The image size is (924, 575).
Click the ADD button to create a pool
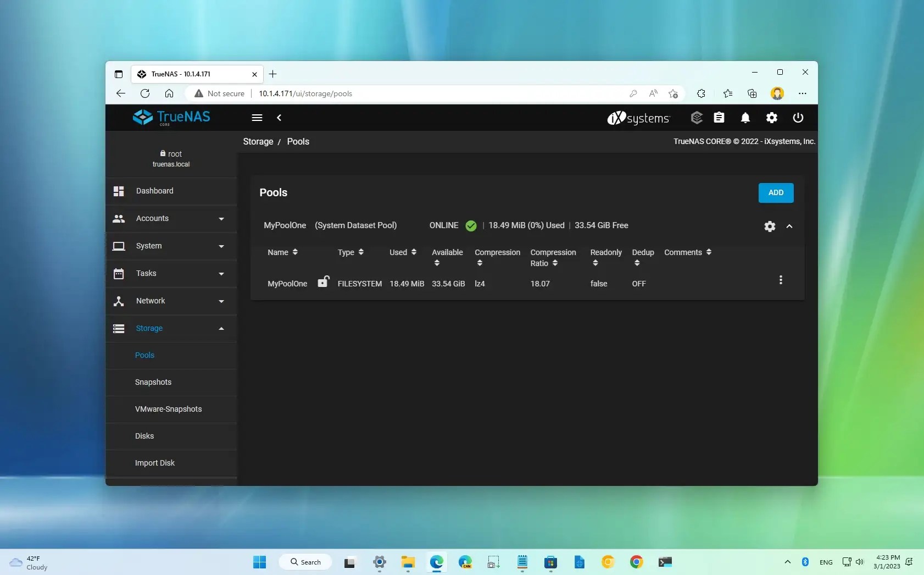(x=775, y=192)
